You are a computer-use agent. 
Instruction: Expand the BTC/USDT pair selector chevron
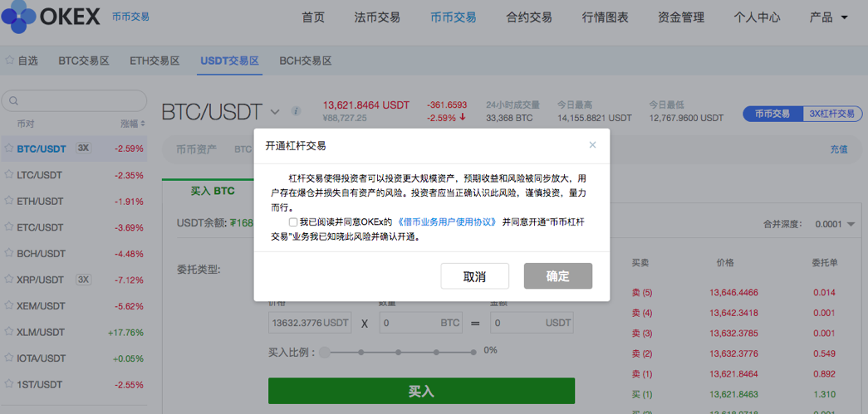[x=275, y=112]
